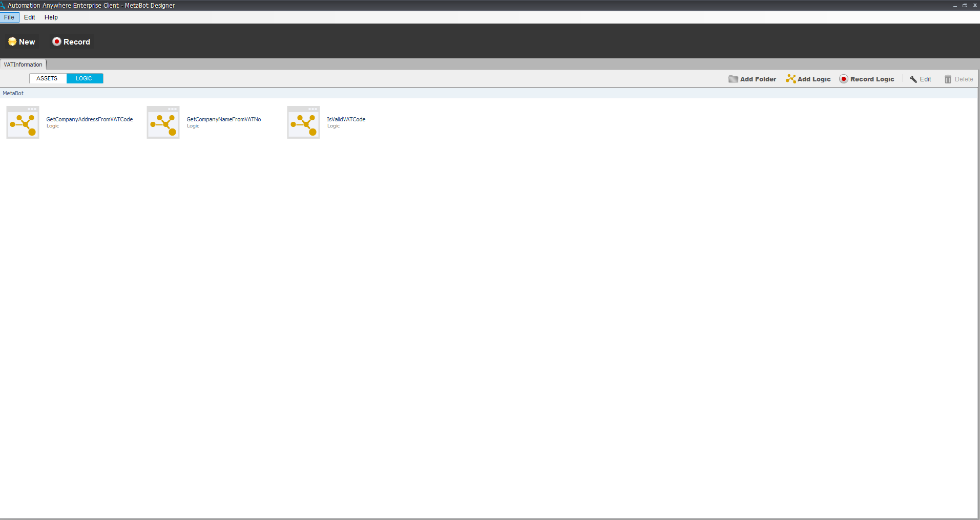Click the Record Logic button label
Screen dimensions: 980x520
click(x=872, y=79)
